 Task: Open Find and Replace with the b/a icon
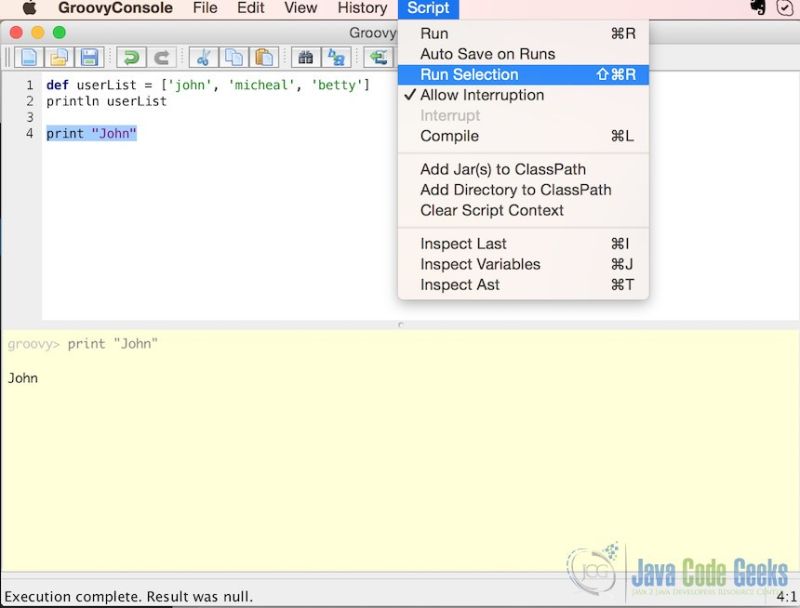coord(336,57)
